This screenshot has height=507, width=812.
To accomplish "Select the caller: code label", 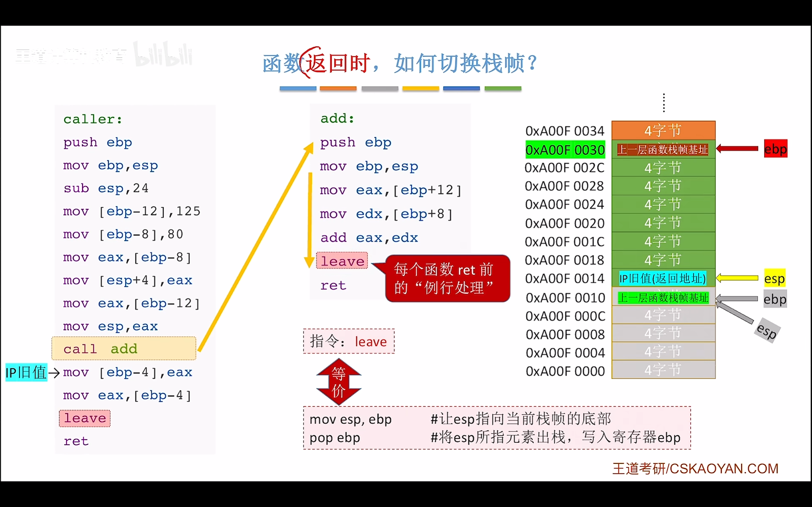I will coord(93,119).
